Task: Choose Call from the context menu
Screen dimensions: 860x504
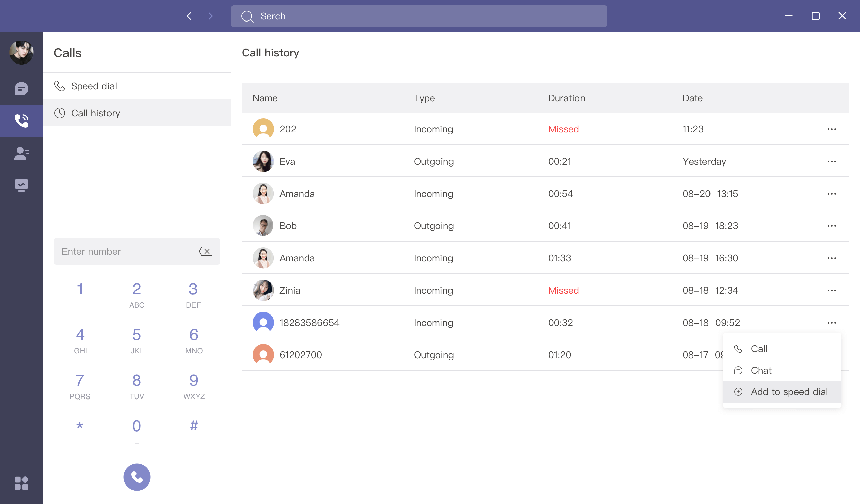Action: [759, 349]
